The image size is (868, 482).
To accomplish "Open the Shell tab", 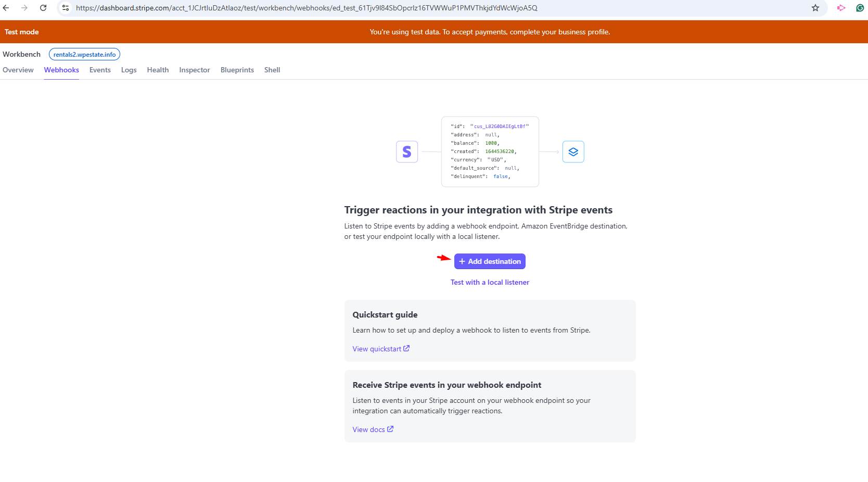I will 272,70.
